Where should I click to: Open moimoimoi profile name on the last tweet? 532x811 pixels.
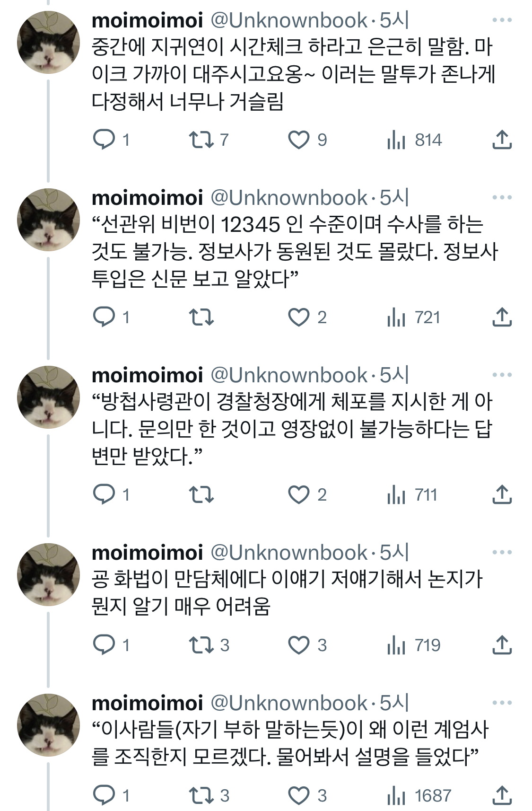(147, 703)
